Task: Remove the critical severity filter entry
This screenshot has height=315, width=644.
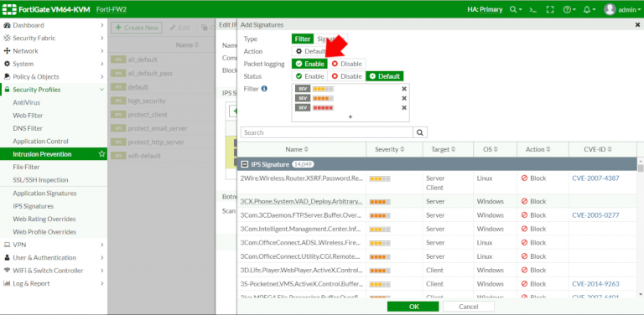Action: (403, 107)
